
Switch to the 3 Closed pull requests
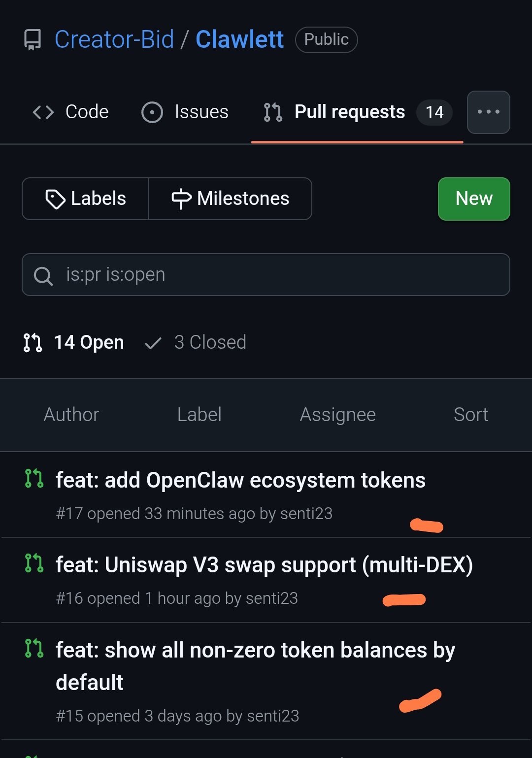tap(210, 342)
